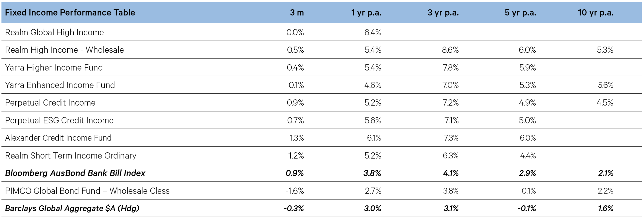Click the 'Perpetual Credit Income' fund name
The width and height of the screenshot is (644, 221).
coord(50,103)
